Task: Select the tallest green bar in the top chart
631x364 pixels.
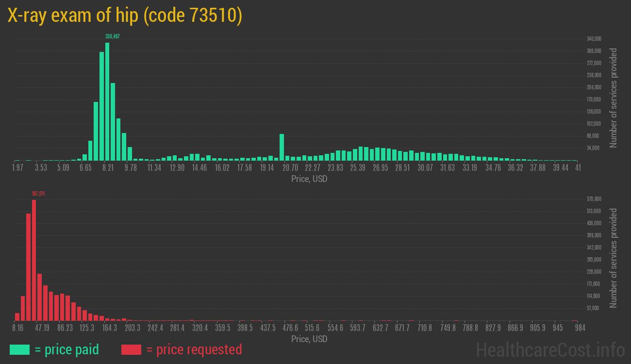Action: pos(107,102)
